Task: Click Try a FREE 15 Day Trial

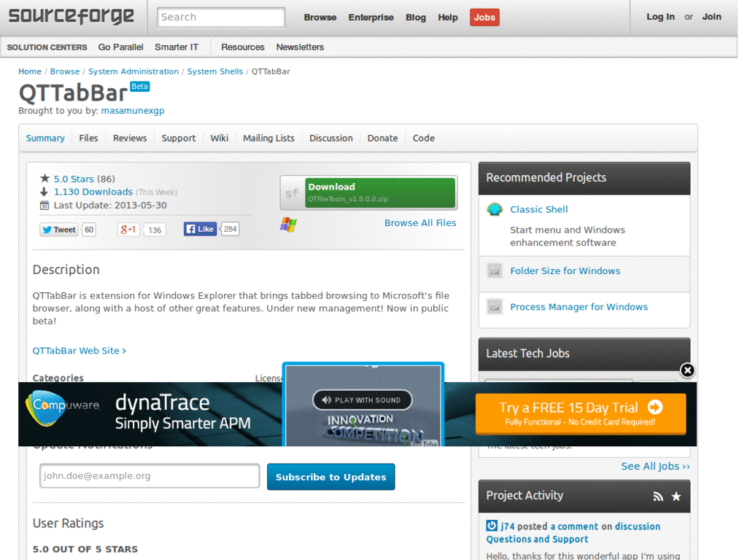Action: click(581, 413)
